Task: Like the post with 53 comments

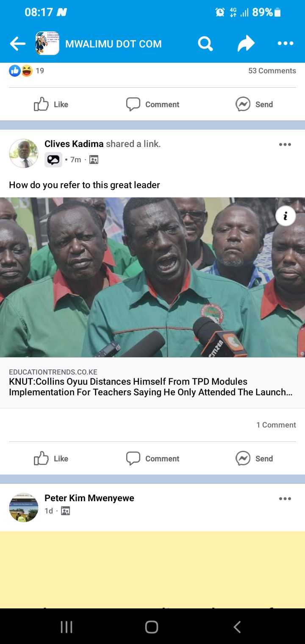Action: [x=51, y=104]
